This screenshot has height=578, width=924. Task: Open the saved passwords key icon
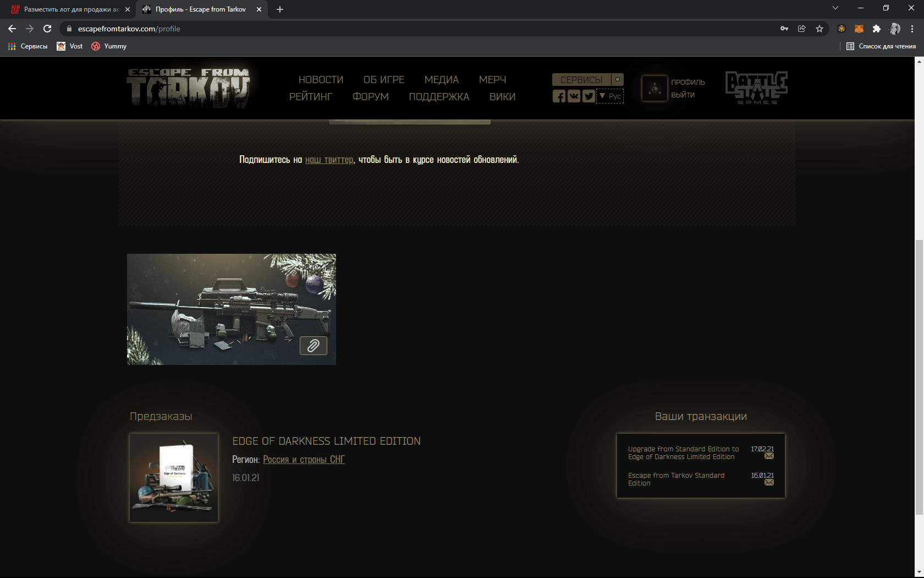click(784, 29)
